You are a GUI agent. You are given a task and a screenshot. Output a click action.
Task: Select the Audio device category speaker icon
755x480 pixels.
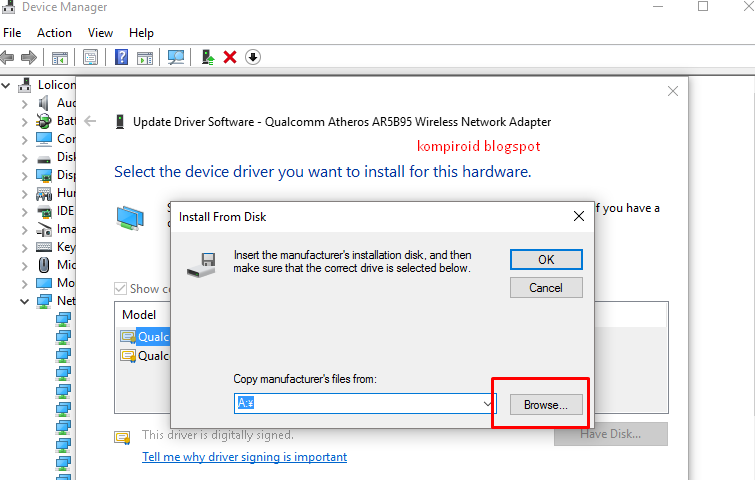pyautogui.click(x=44, y=103)
